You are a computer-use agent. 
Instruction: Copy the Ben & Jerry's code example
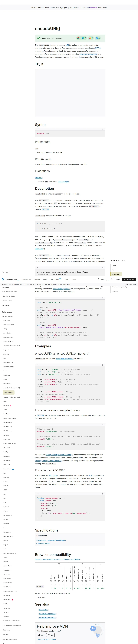point(102,298)
